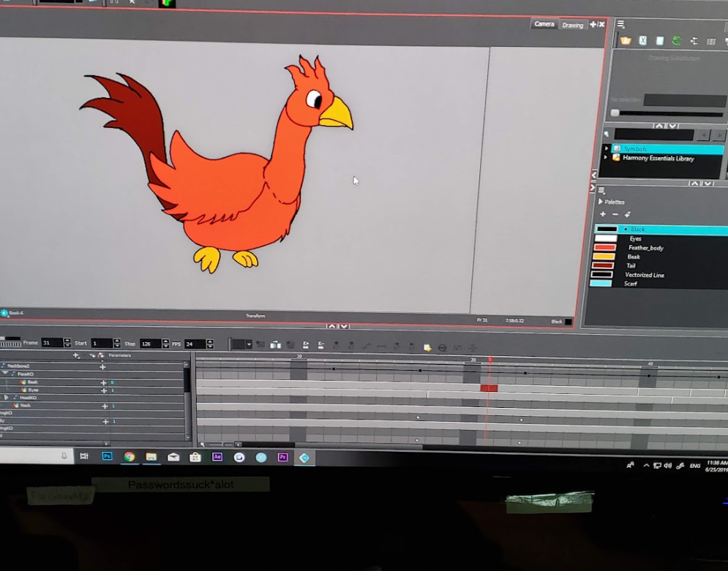Screen dimensions: 728x571
Task: Add a texture colour swatch
Action: [627, 214]
